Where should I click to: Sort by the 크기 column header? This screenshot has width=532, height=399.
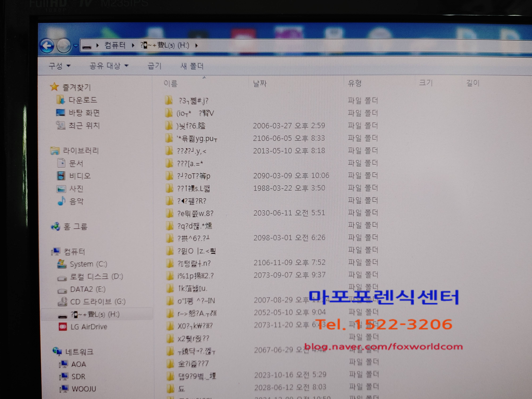426,83
